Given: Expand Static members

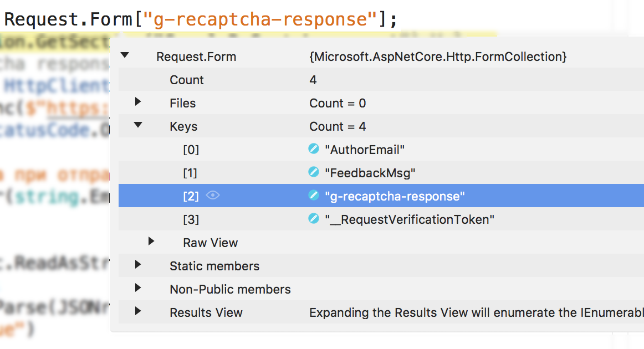Looking at the screenshot, I should pyautogui.click(x=138, y=264).
